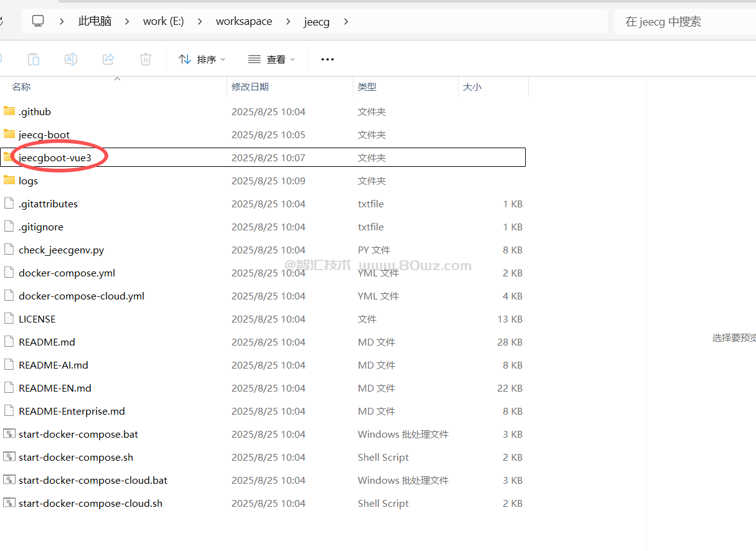Select the .github folder icon

pos(9,111)
